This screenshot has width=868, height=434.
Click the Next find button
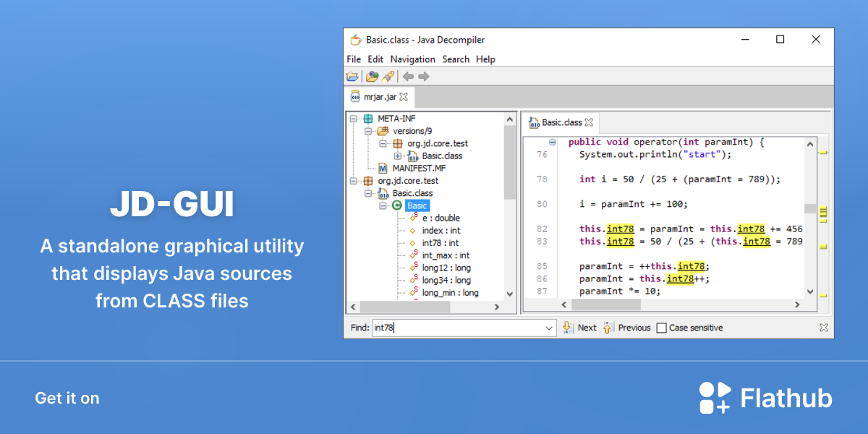(x=579, y=328)
